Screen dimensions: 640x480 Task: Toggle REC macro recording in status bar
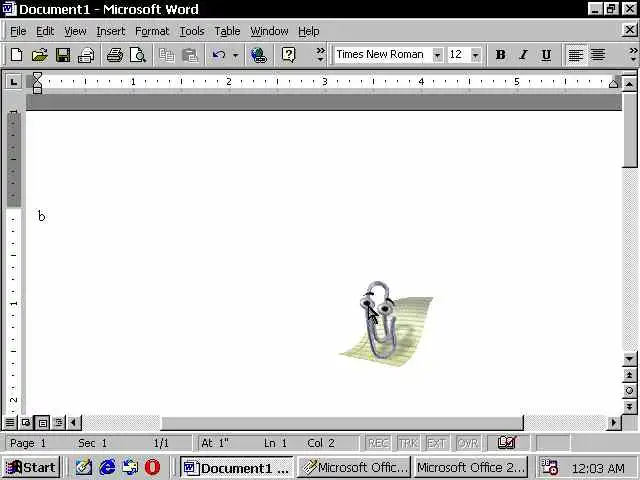pyautogui.click(x=378, y=443)
